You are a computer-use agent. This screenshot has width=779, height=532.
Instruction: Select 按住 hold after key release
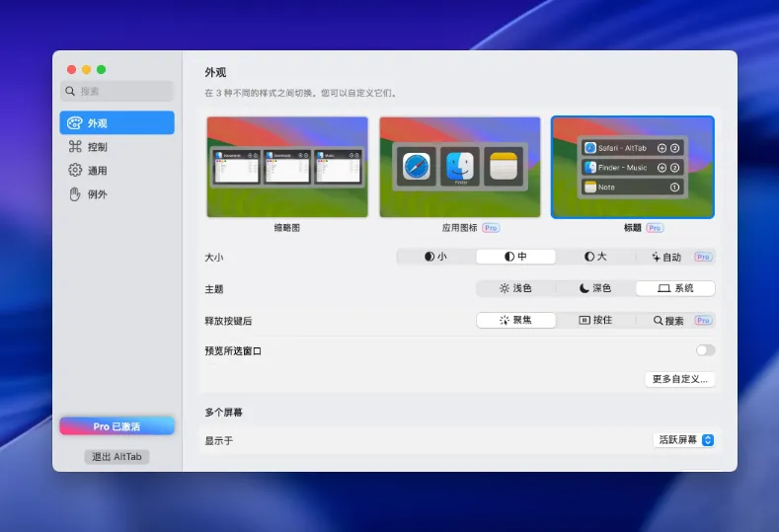click(x=595, y=320)
